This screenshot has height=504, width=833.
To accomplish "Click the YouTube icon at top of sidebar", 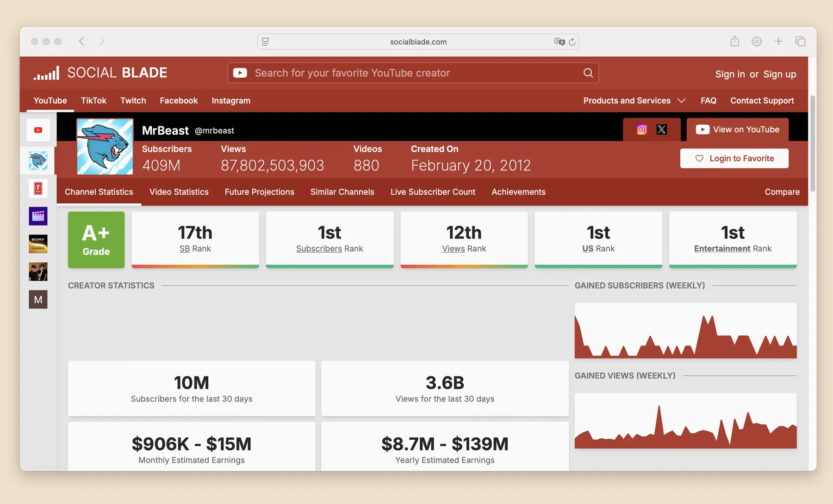I will tap(38, 130).
